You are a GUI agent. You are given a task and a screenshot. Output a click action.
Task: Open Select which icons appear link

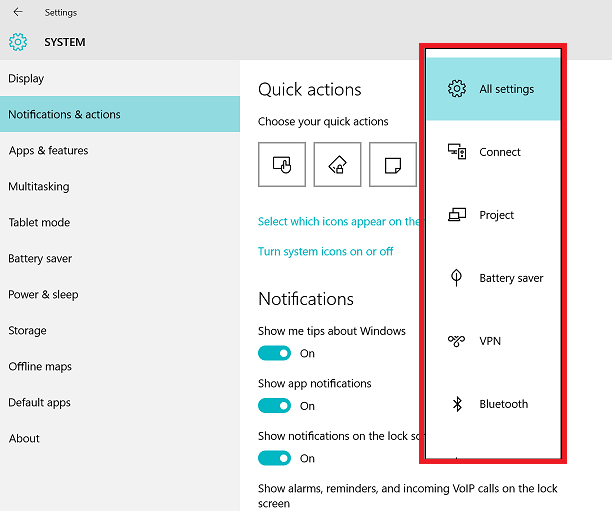click(x=339, y=221)
